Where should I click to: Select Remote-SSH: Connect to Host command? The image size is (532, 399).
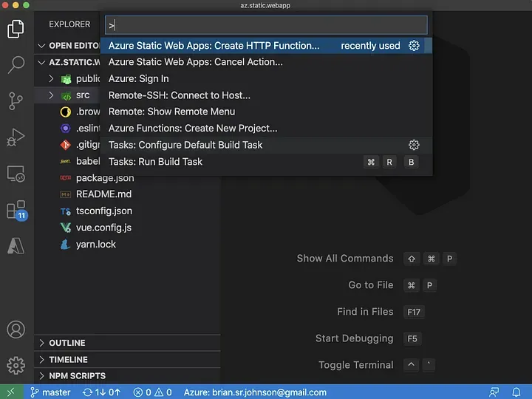(x=266, y=95)
